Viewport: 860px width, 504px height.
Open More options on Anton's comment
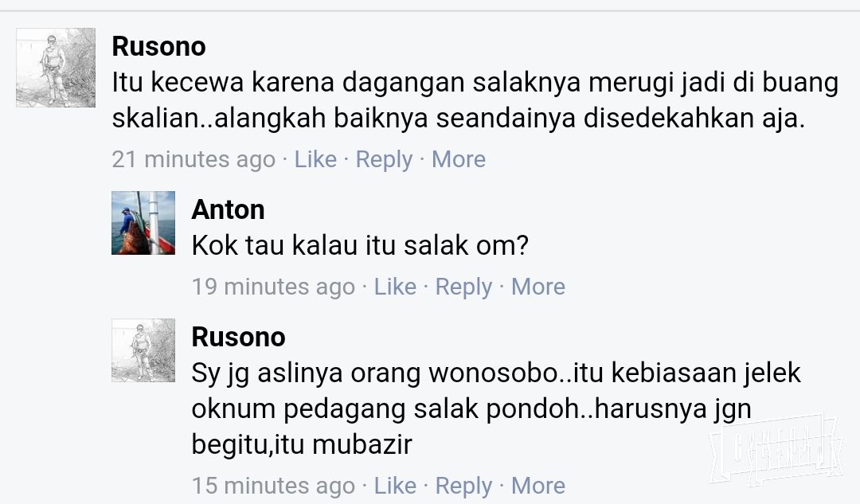click(538, 287)
